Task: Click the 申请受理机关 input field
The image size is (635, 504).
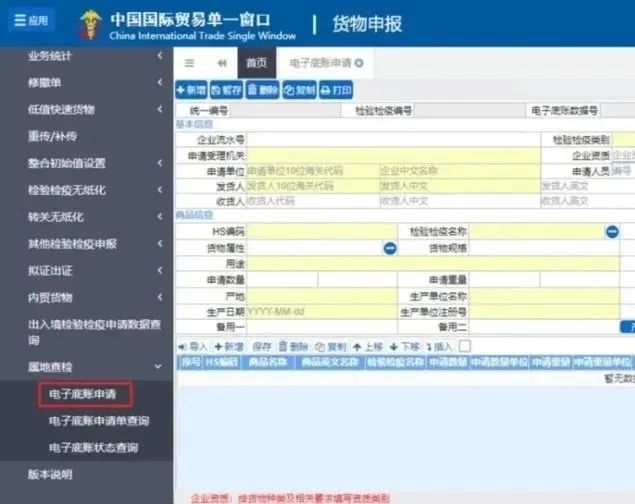Action: tap(393, 155)
